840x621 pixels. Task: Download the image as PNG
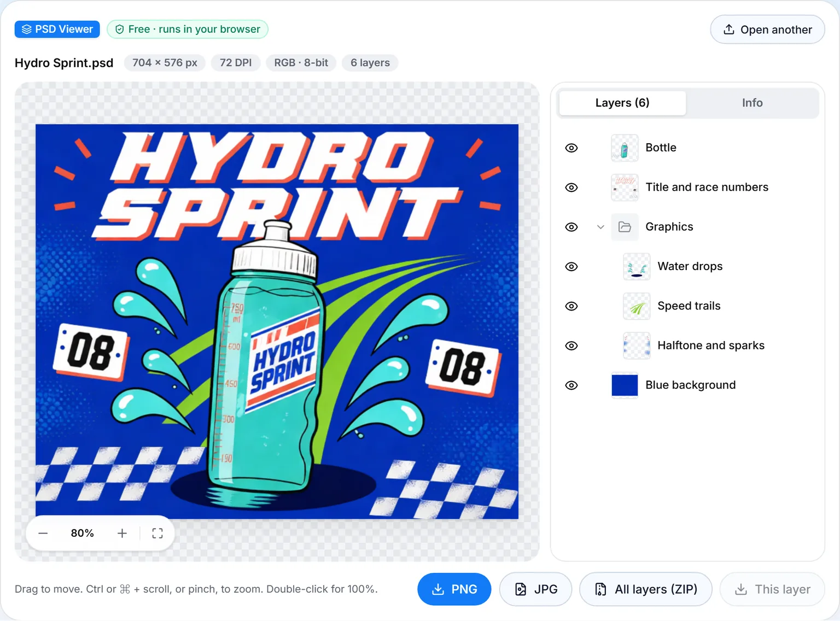pos(454,589)
